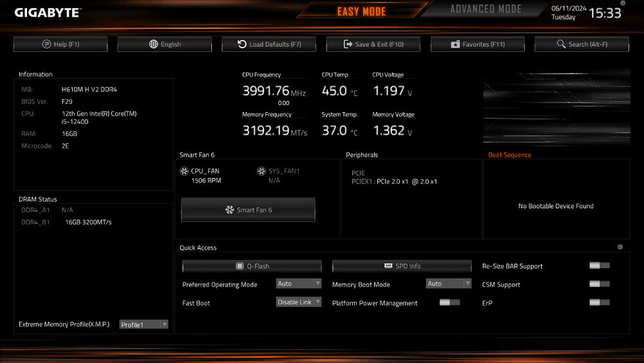Viewport: 644px width, 363px height.
Task: Toggle ErP switch
Action: tap(599, 302)
